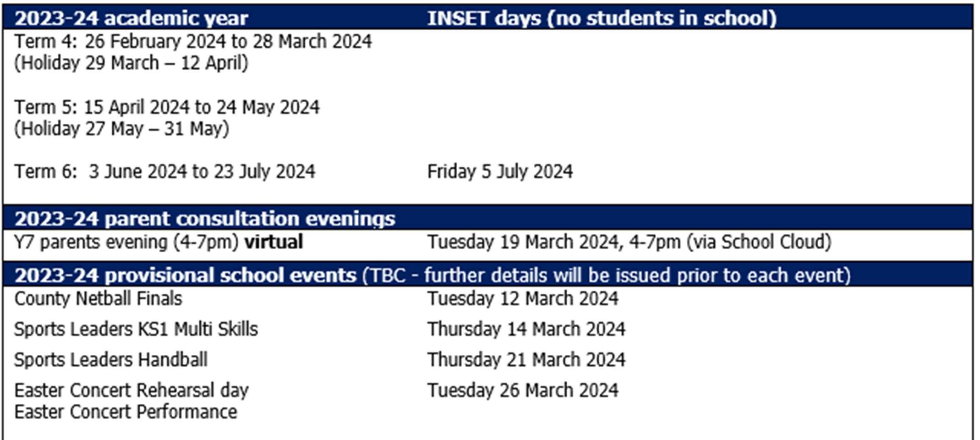Click the 'Easter Concert Rehearsal day' entry
The height and width of the screenshot is (440, 980).
[x=131, y=390]
